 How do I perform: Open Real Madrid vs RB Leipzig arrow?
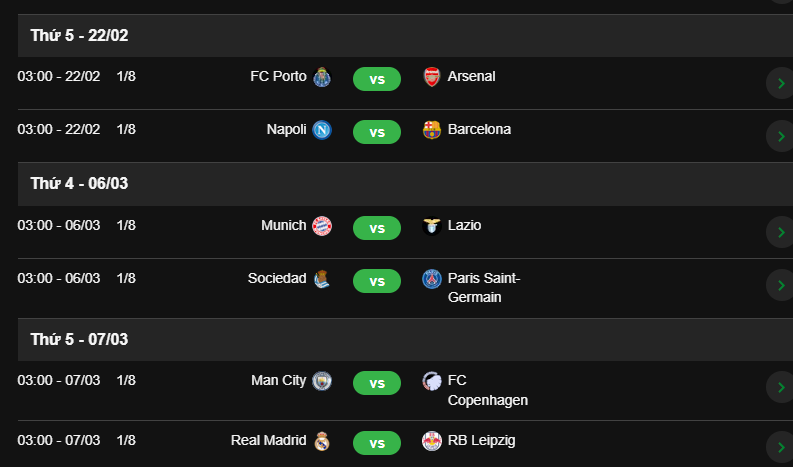point(781,447)
